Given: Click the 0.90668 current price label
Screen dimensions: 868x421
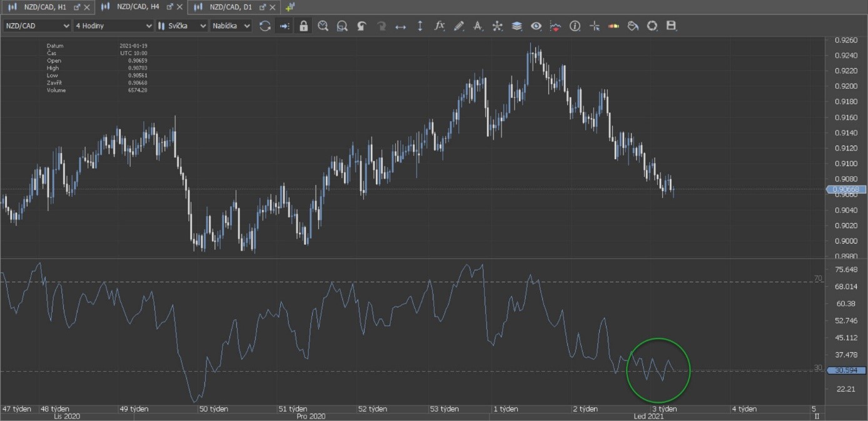Looking at the screenshot, I should (x=846, y=189).
